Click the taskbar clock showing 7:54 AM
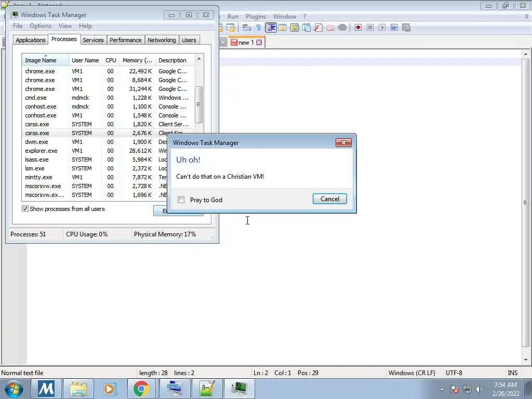The width and height of the screenshot is (532, 399). coord(506,389)
